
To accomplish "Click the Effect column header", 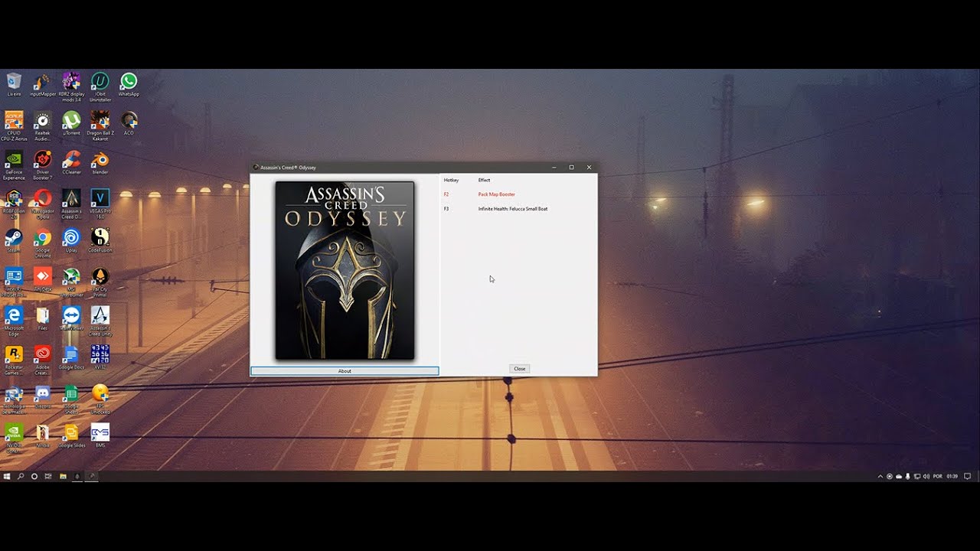I will tap(484, 180).
